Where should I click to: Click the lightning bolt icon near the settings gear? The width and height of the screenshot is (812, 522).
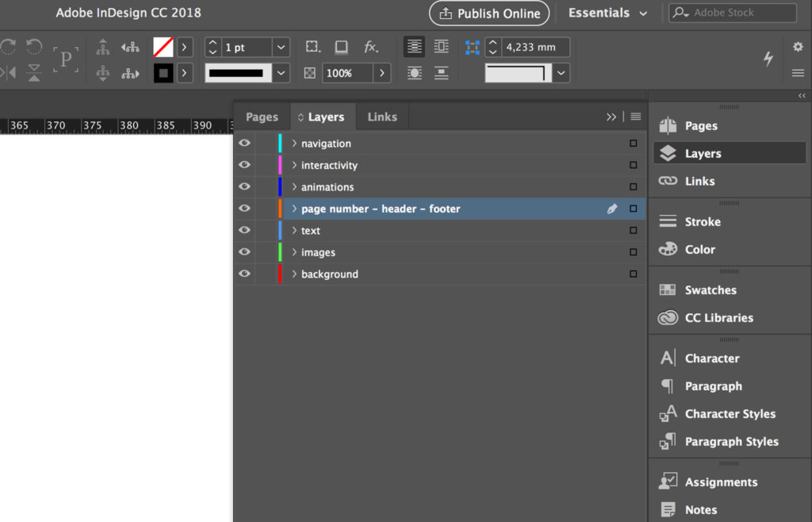pyautogui.click(x=768, y=59)
